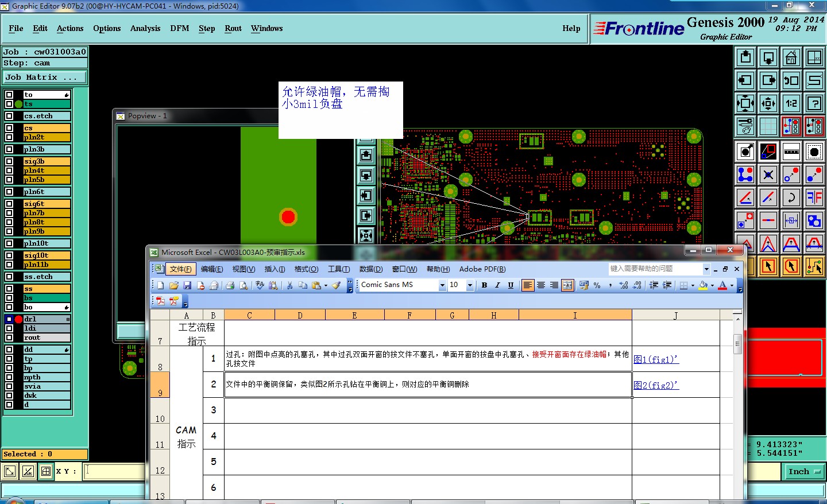Open Excel font color dropdown arrow
Viewport: 827px width, 504px height.
[x=731, y=285]
